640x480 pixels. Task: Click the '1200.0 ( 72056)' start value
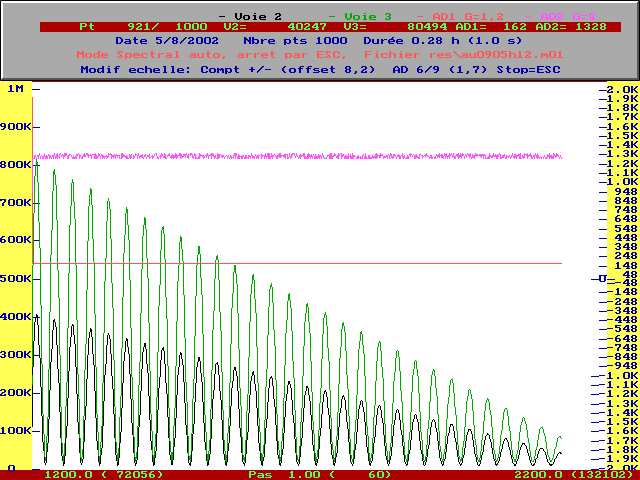click(x=104, y=474)
